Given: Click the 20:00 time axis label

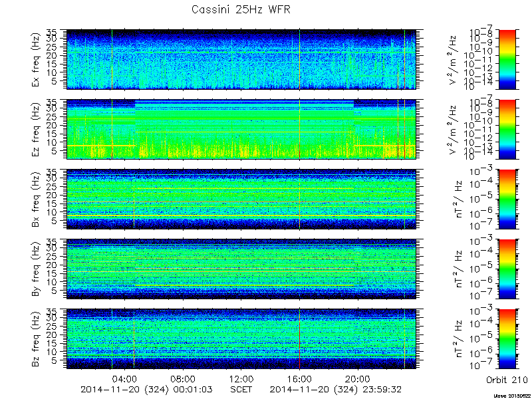Looking at the screenshot, I should pyautogui.click(x=358, y=379).
